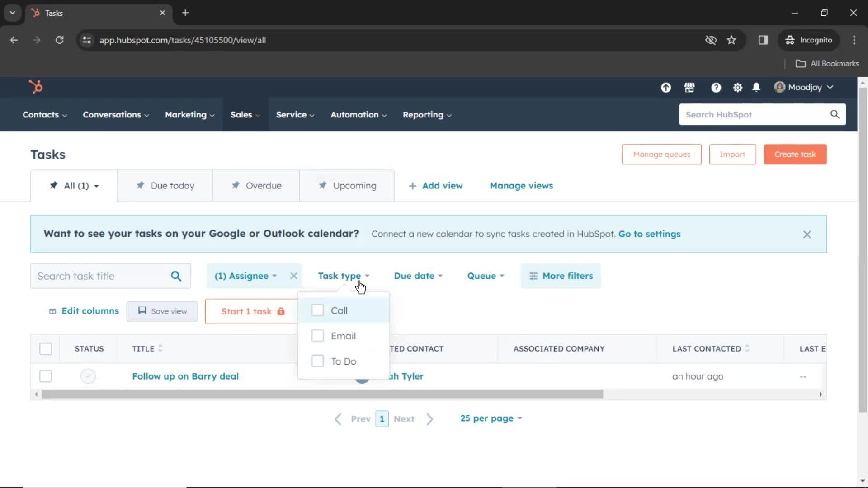Viewport: 868px width, 488px height.
Task: Enable the Email task type checkbox
Action: (x=317, y=335)
